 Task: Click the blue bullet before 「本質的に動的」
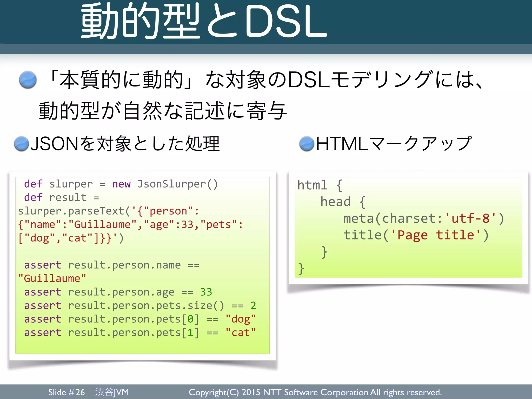click(28, 79)
